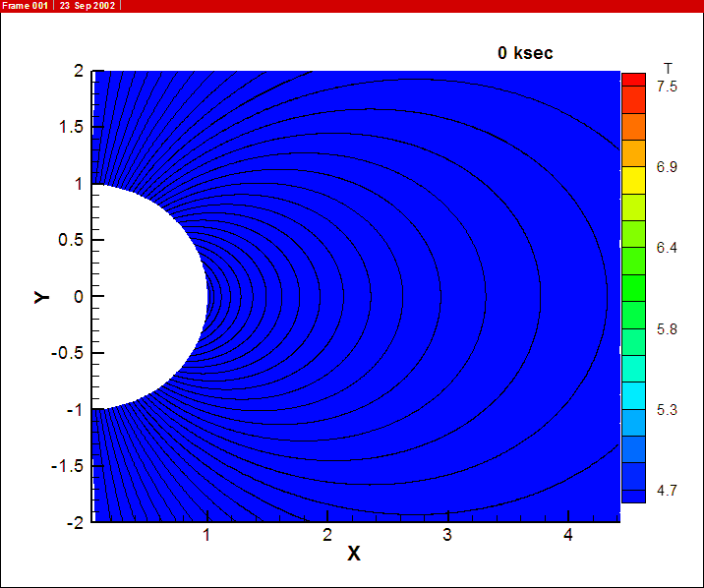Click the Y-axis tick label 1.5

click(71, 127)
